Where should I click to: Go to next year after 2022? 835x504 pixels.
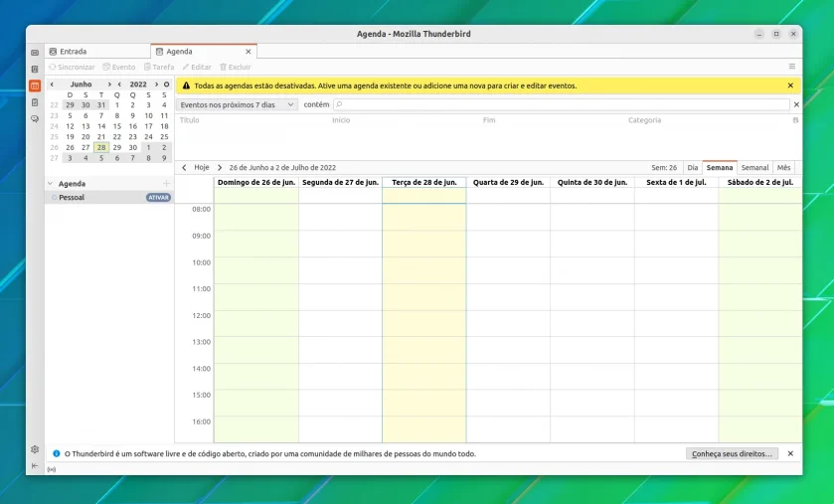pos(156,84)
